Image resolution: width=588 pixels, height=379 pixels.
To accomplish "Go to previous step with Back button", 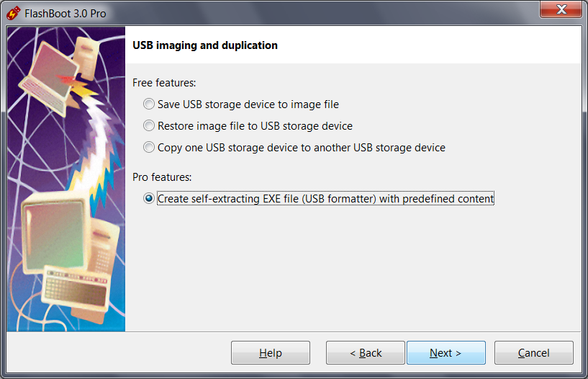I will coord(365,353).
